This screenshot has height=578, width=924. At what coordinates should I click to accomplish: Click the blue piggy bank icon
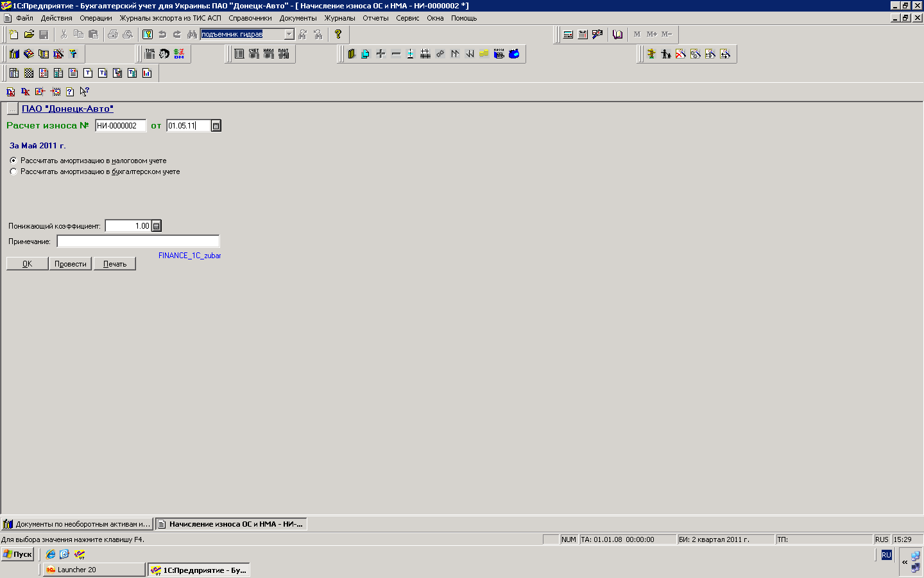point(514,53)
